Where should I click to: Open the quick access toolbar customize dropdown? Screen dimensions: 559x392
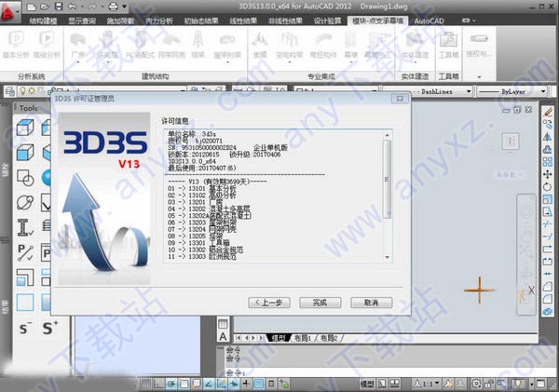tap(125, 7)
